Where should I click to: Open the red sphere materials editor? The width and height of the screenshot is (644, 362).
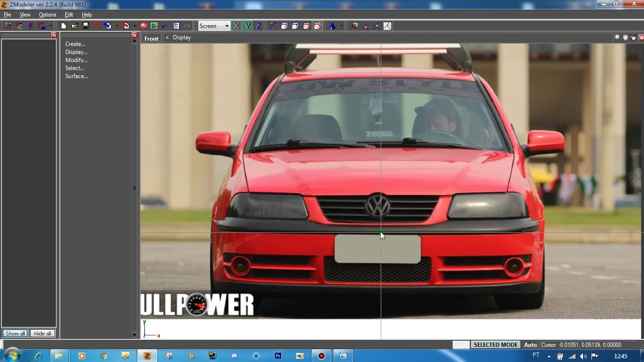coord(143,26)
